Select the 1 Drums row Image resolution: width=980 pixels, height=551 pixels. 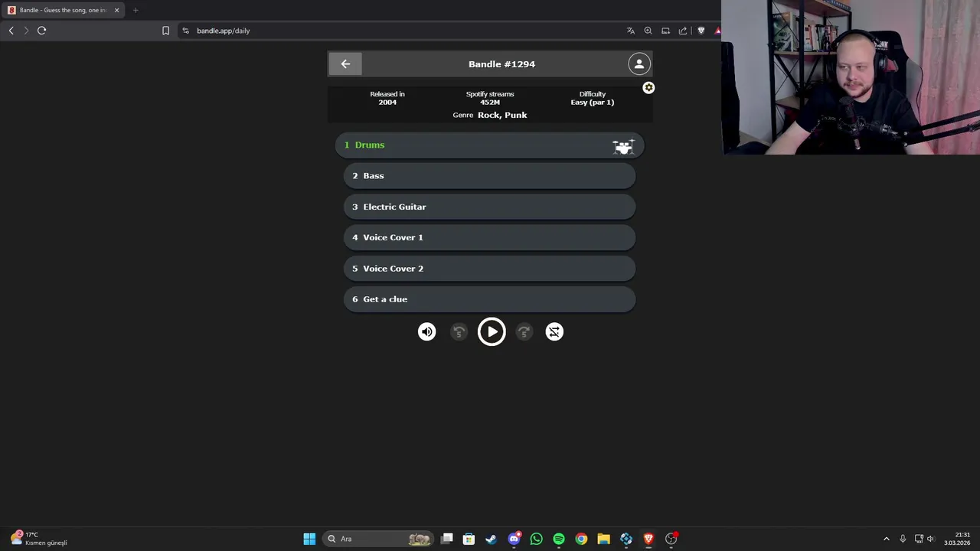pos(489,145)
